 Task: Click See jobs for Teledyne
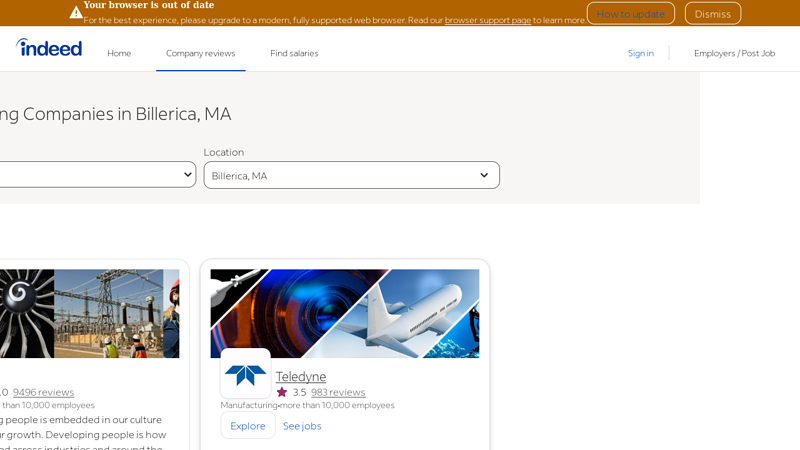point(302,426)
